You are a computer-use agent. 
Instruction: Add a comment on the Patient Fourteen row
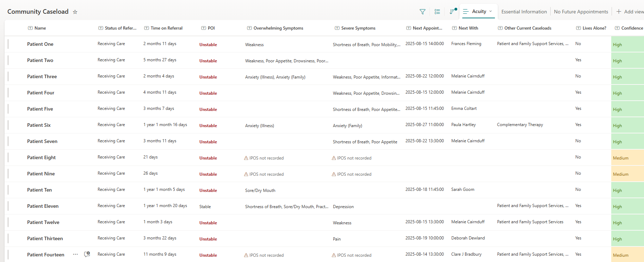point(87,254)
